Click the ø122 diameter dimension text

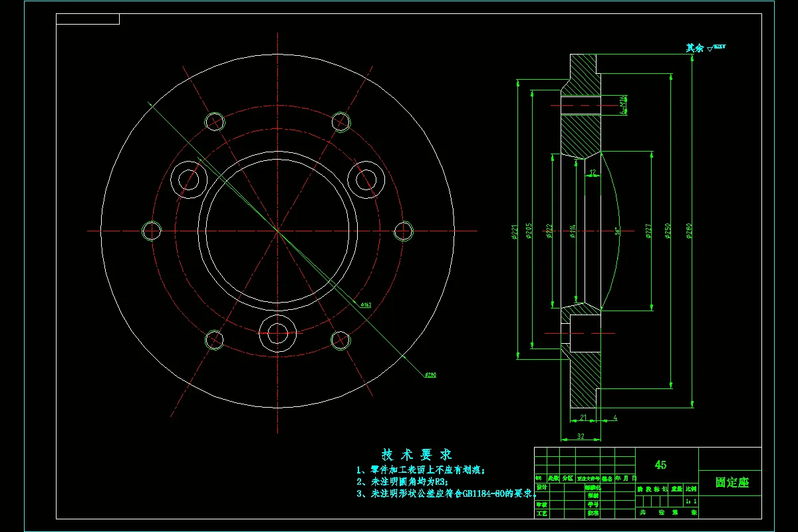point(549,231)
